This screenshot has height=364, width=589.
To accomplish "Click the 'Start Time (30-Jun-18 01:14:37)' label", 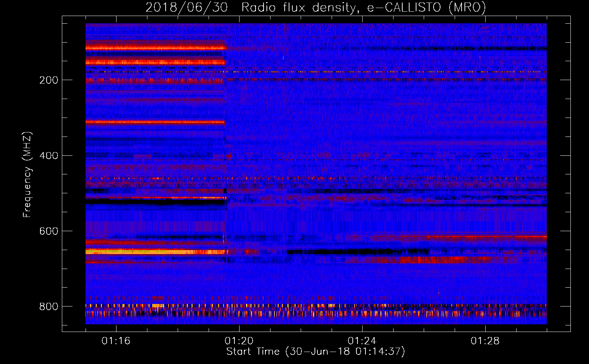I will point(316,352).
